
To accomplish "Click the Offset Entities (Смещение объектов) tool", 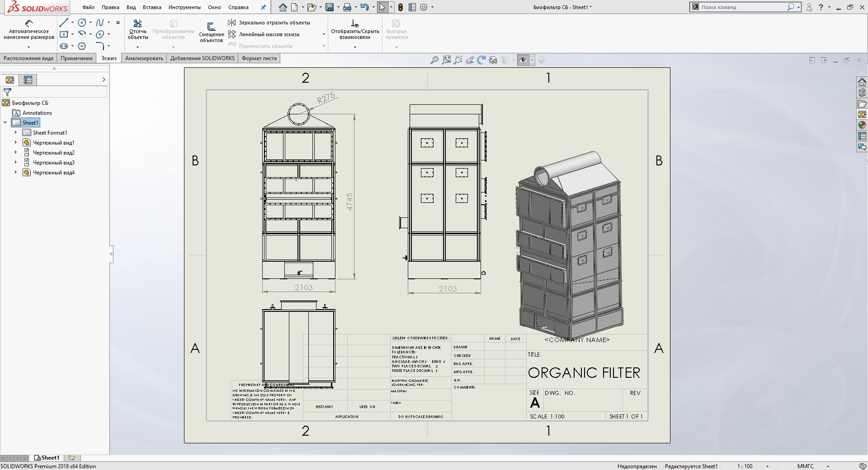I will 211,33.
